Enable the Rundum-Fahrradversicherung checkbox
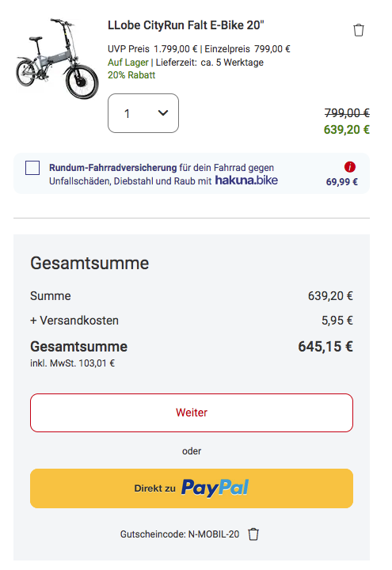Image resolution: width=392 pixels, height=570 pixels. 32,168
